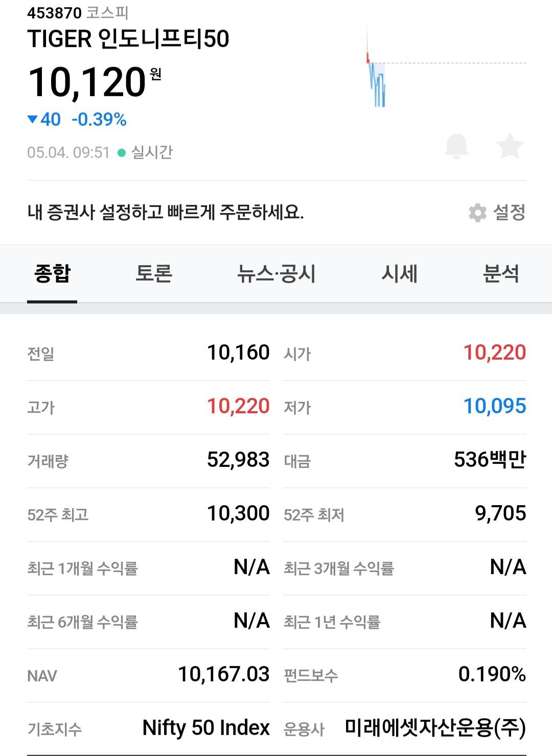Click the current price 10,120
This screenshot has width=552, height=756.
pos(87,82)
